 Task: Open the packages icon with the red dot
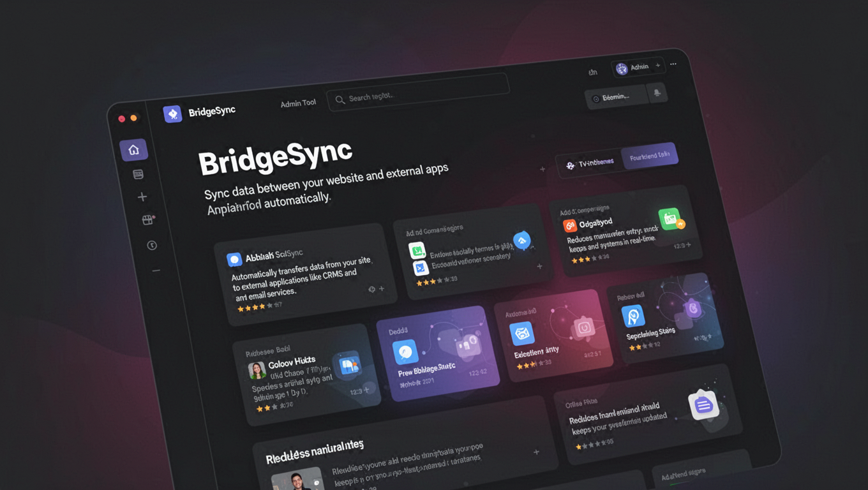point(148,220)
